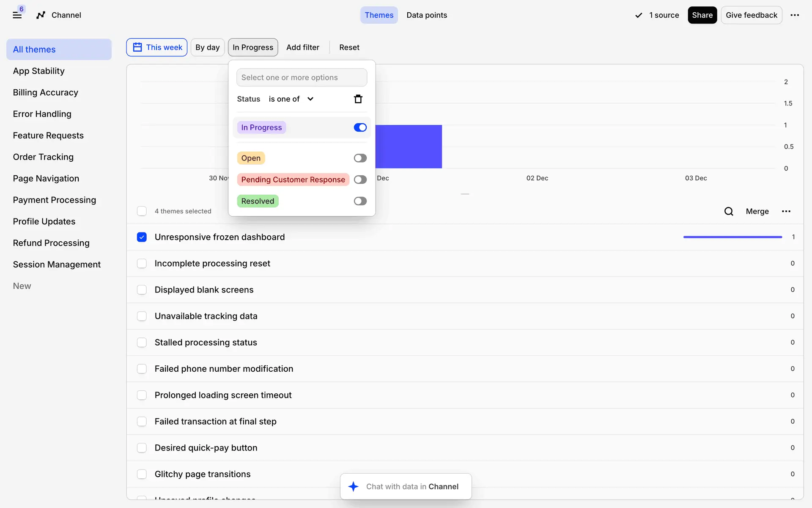Uncheck the Unresponsive frozen dashboard checkbox
Image resolution: width=812 pixels, height=508 pixels.
coord(142,237)
